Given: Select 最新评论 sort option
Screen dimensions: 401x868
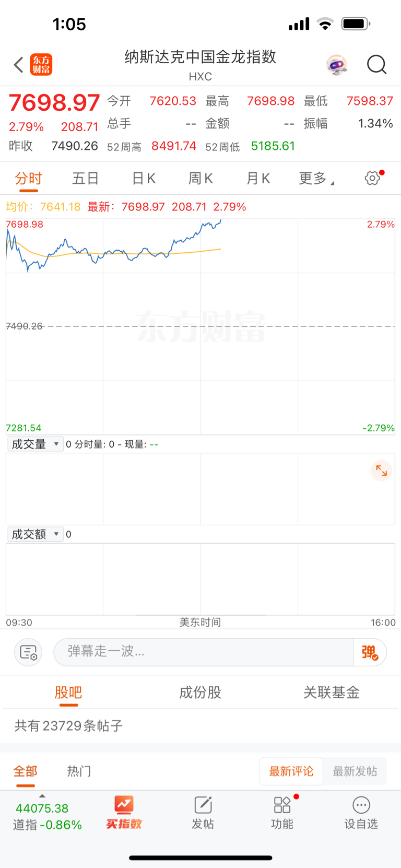Looking at the screenshot, I should click(291, 771).
